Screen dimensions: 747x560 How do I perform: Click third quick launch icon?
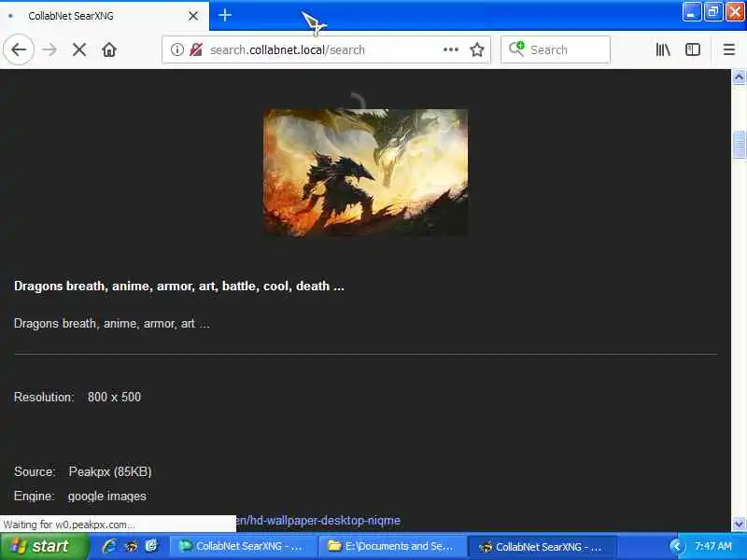click(x=151, y=546)
